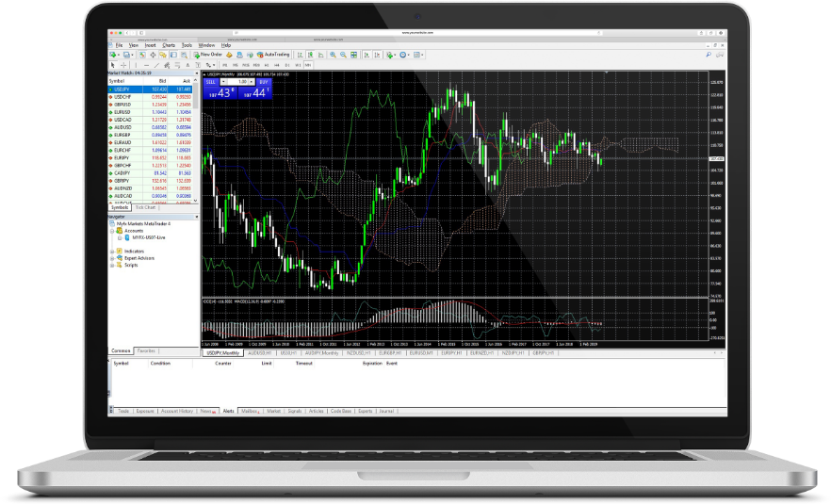This screenshot has width=831, height=504.
Task: Open the Indicators list dropdown icon
Action: (x=391, y=55)
